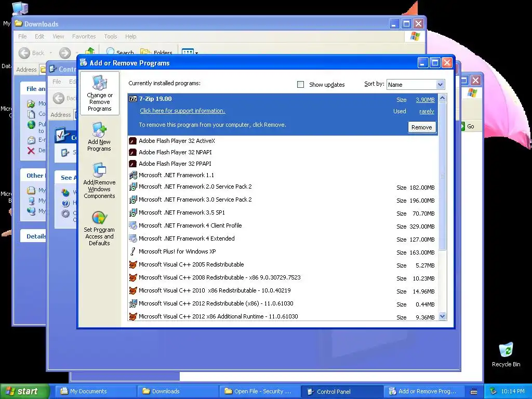
Task: Switch to Control Panel taskbar button
Action: point(342,391)
